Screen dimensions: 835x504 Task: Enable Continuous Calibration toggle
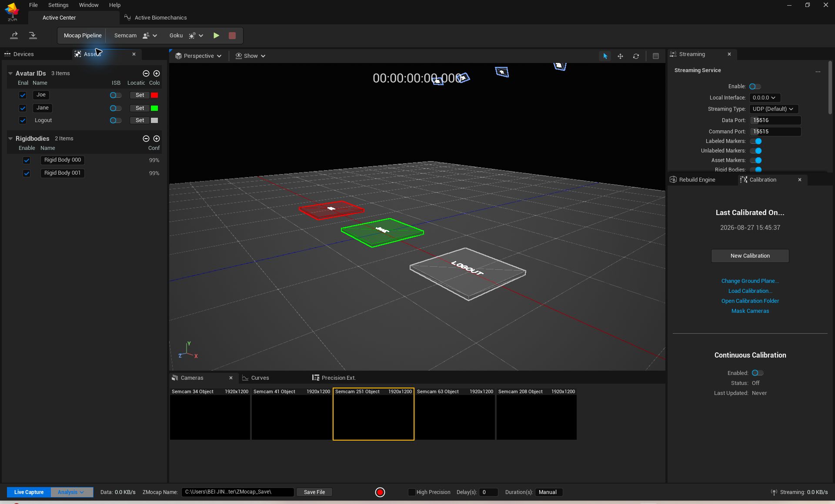(758, 373)
